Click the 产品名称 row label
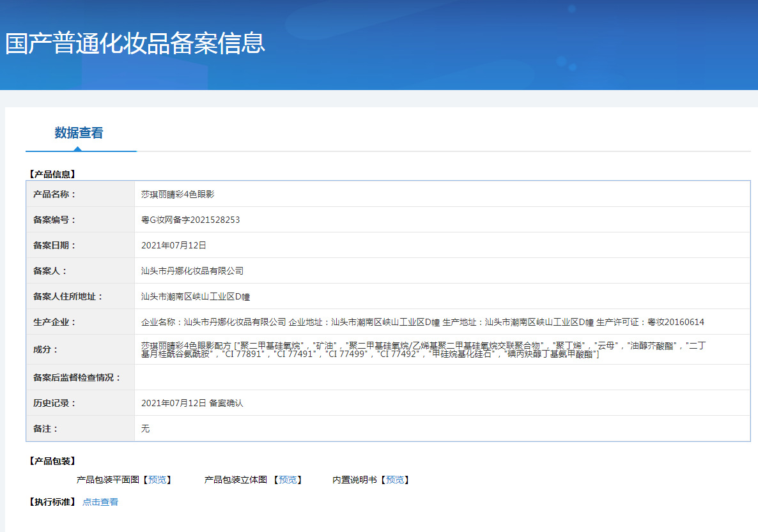The height and width of the screenshot is (532, 758). [x=54, y=194]
